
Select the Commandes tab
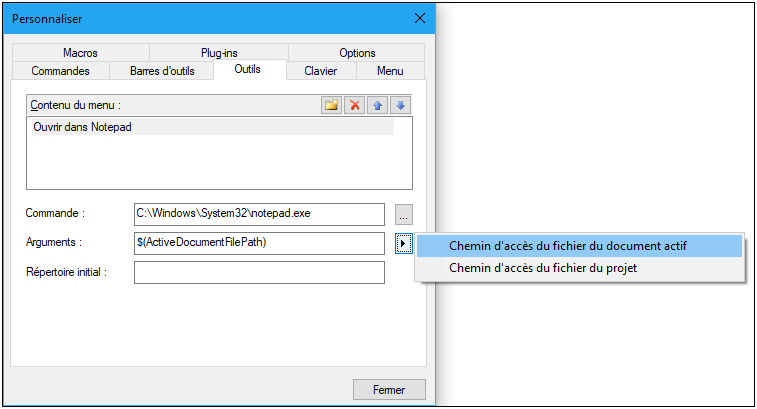[60, 71]
